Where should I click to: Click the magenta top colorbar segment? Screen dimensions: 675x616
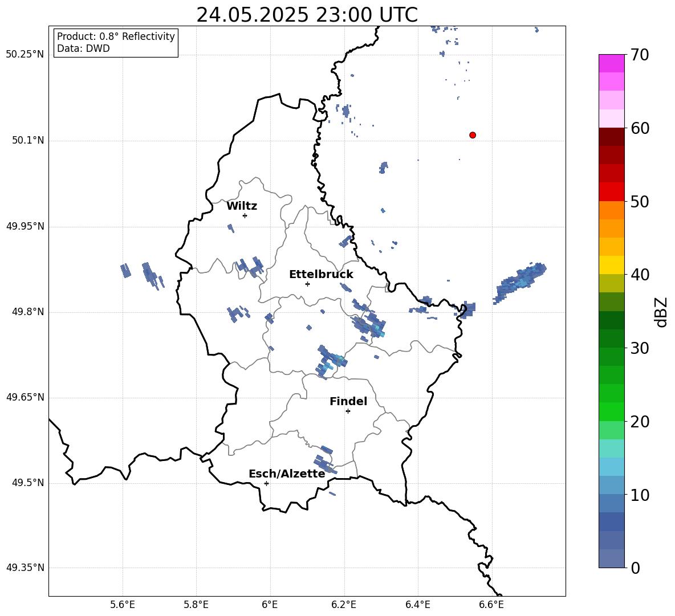[612, 63]
